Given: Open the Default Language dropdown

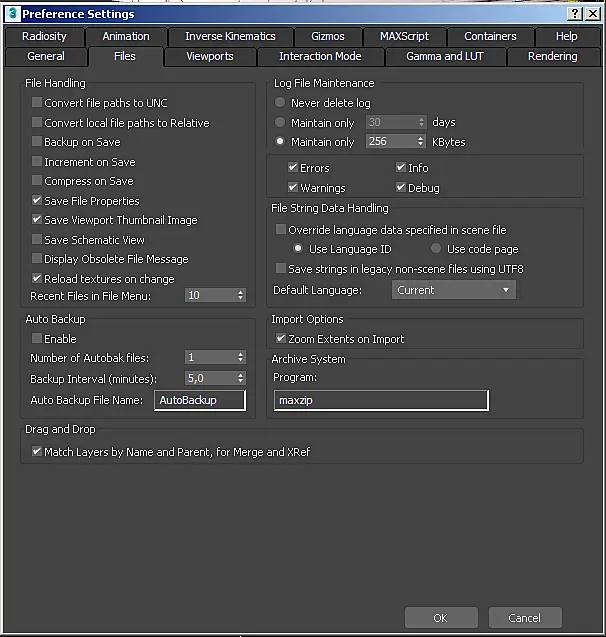Looking at the screenshot, I should [454, 290].
